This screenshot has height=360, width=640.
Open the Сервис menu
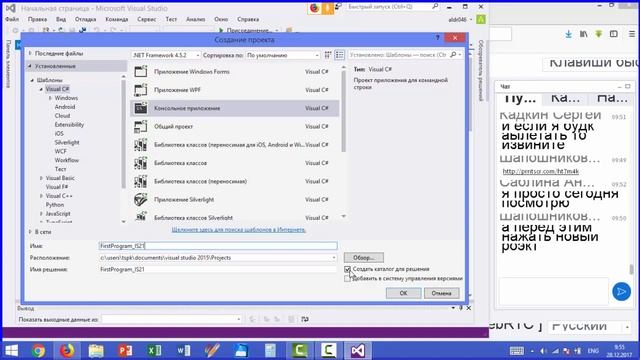(147, 19)
